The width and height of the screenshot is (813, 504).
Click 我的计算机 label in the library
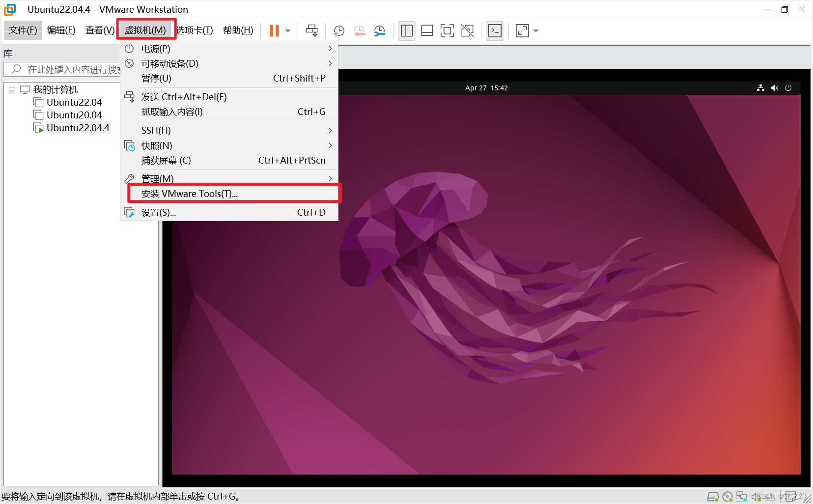(x=56, y=89)
